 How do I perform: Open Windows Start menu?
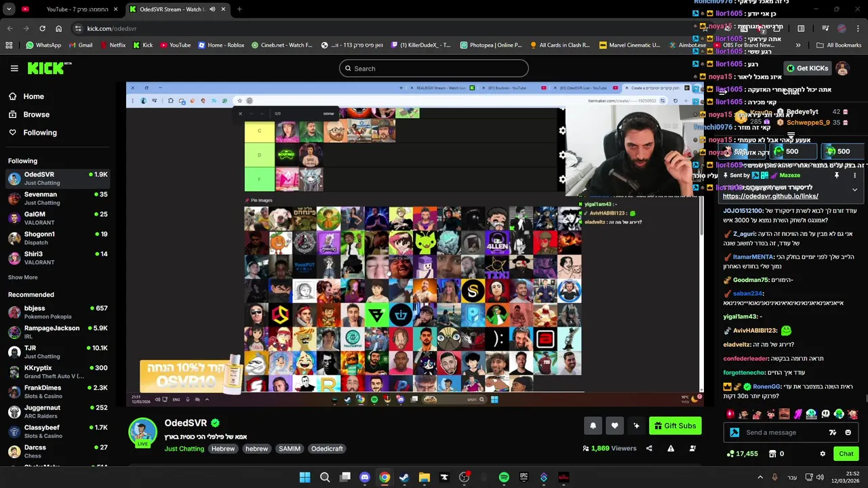click(304, 477)
